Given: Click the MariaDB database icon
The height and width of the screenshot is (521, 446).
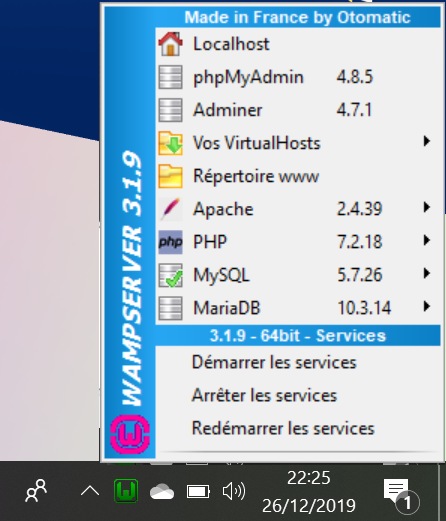Looking at the screenshot, I should tap(170, 308).
